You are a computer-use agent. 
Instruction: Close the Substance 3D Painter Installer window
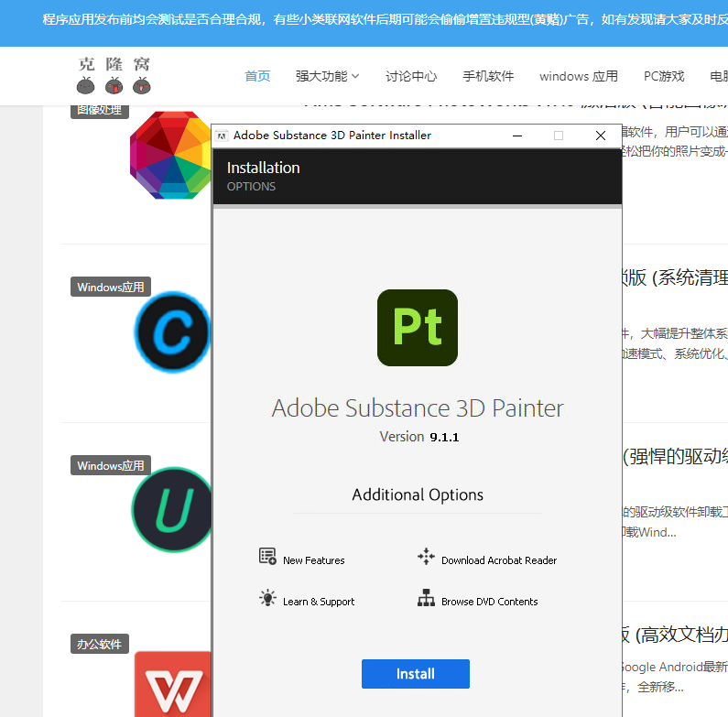[601, 136]
